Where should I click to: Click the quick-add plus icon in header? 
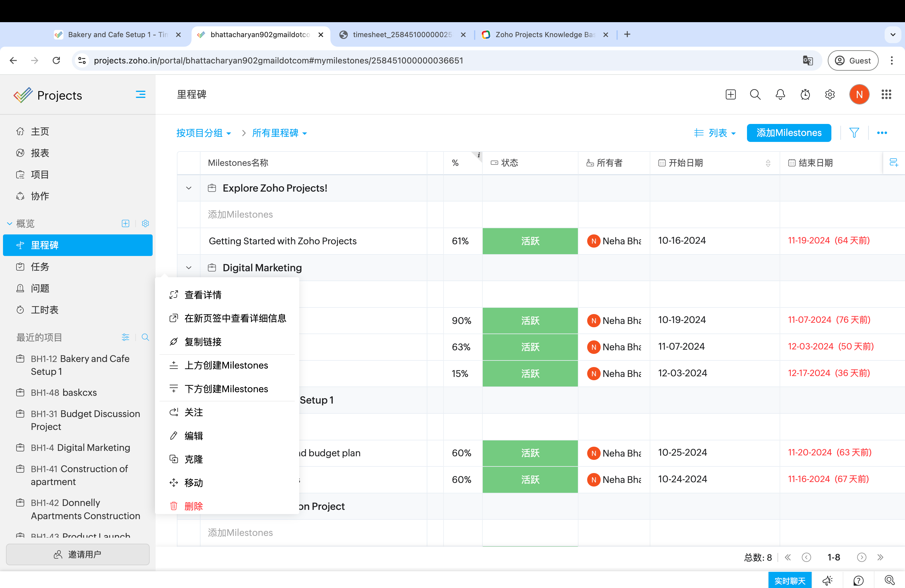pyautogui.click(x=731, y=94)
